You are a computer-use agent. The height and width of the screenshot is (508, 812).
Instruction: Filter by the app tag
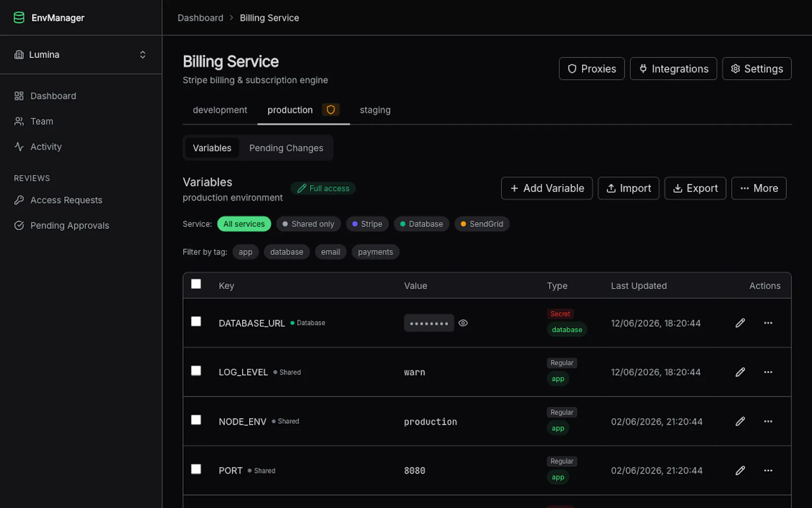point(246,252)
